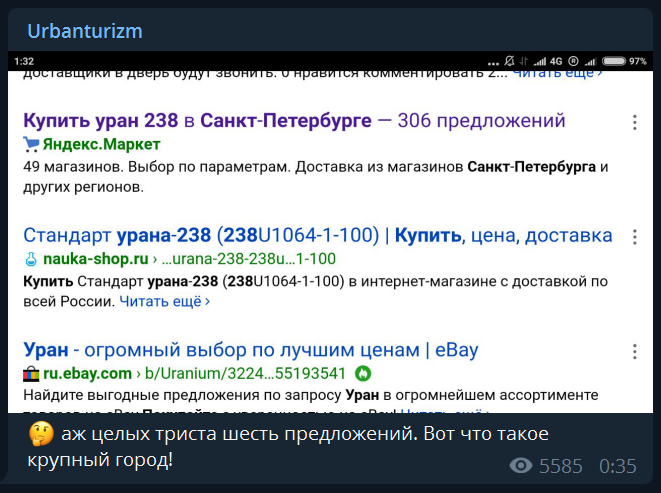
Task: Click the Яндекс.Маркет source link
Action: coord(101,144)
